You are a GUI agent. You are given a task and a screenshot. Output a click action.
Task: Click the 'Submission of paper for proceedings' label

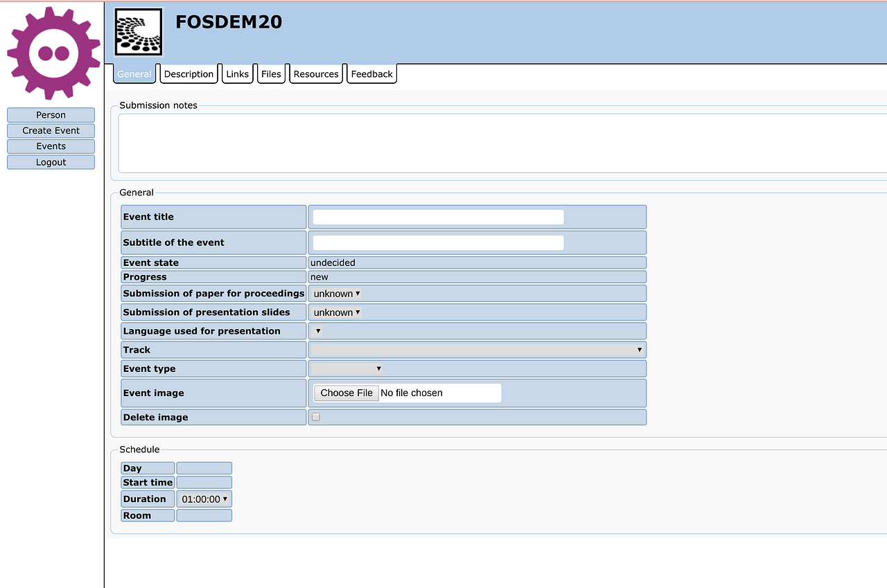tap(214, 294)
